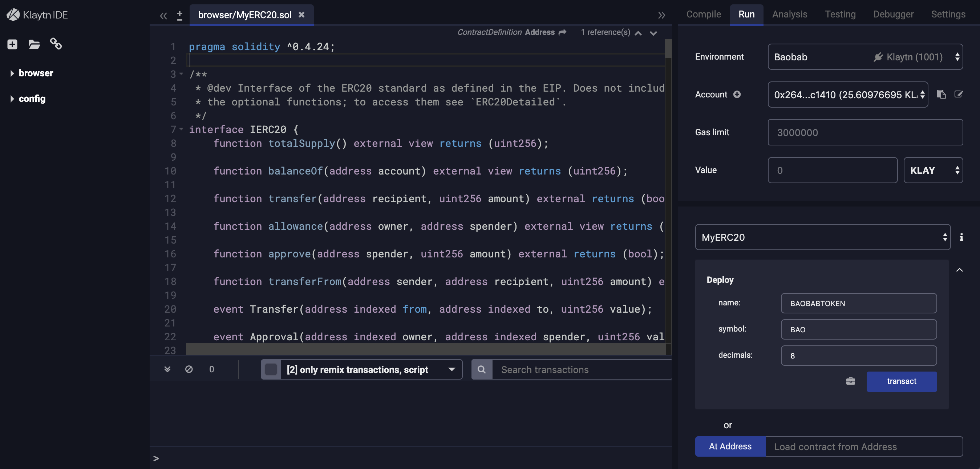Click the At Address button

[730, 446]
